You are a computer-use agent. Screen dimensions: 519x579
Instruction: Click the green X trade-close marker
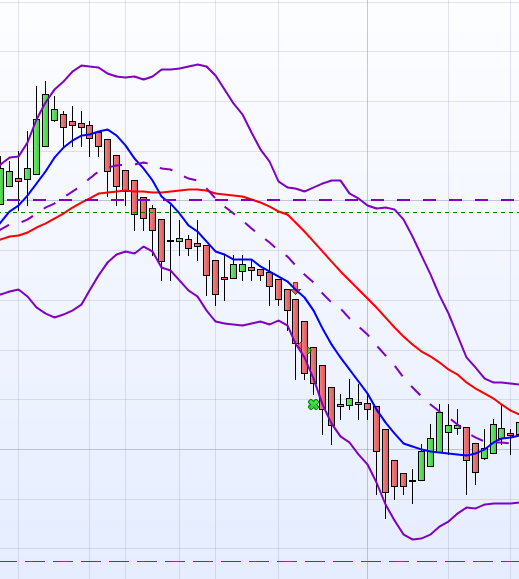pyautogui.click(x=313, y=405)
